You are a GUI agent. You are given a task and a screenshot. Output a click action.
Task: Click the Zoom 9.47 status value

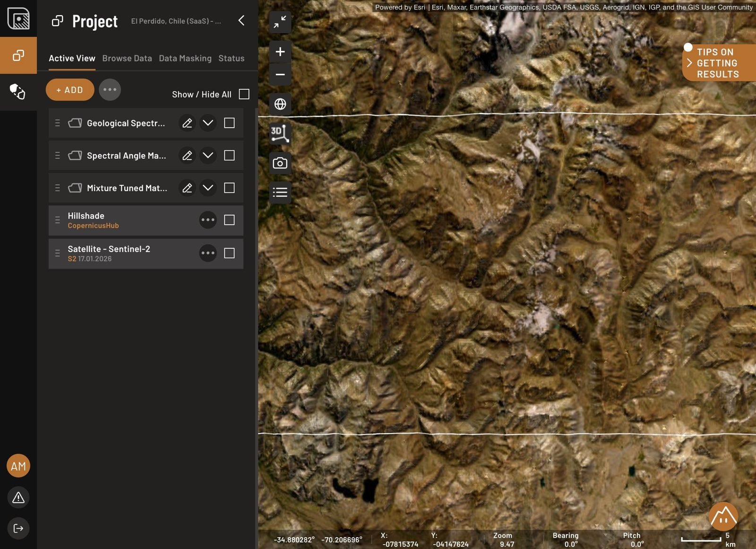point(504,540)
